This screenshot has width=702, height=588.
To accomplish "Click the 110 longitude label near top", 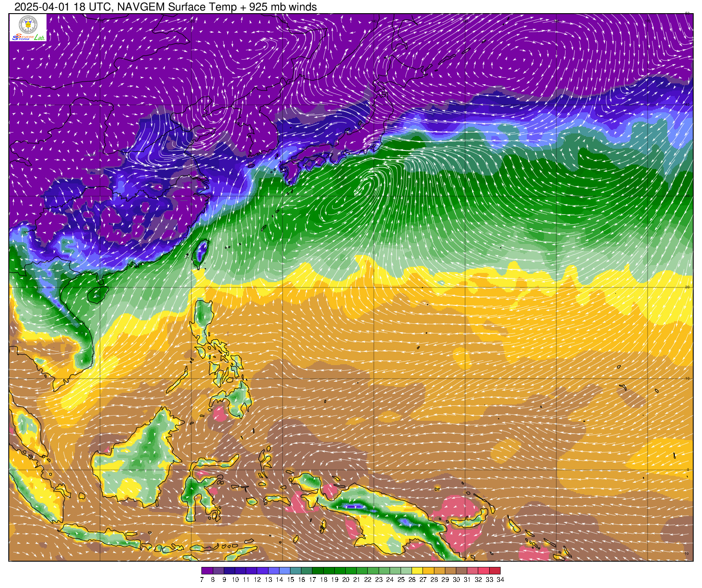I will tap(100, 21).
